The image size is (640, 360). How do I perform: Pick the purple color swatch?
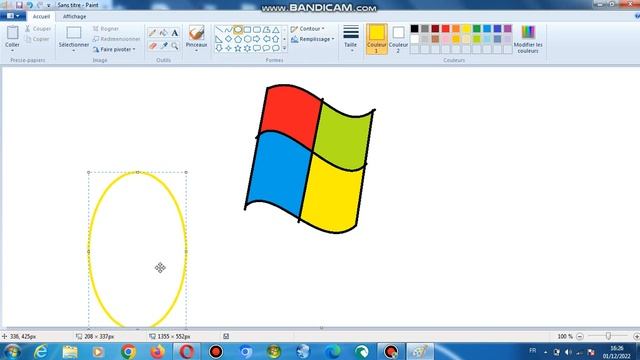click(x=507, y=29)
